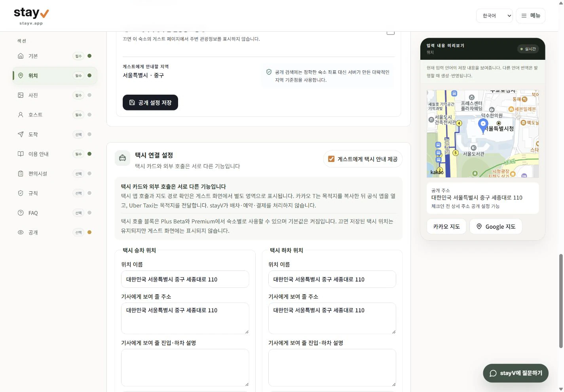Viewport: 564px width, 392px height.
Task: Click the scrollbar down arrow at page bottom
Action: click(x=561, y=389)
